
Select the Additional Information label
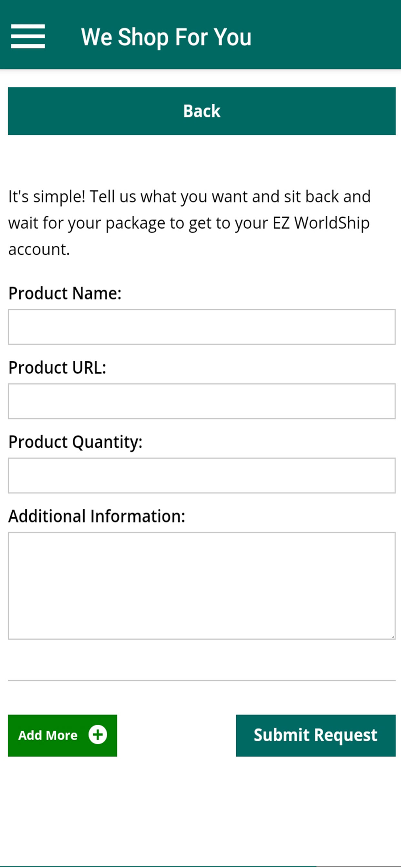97,516
